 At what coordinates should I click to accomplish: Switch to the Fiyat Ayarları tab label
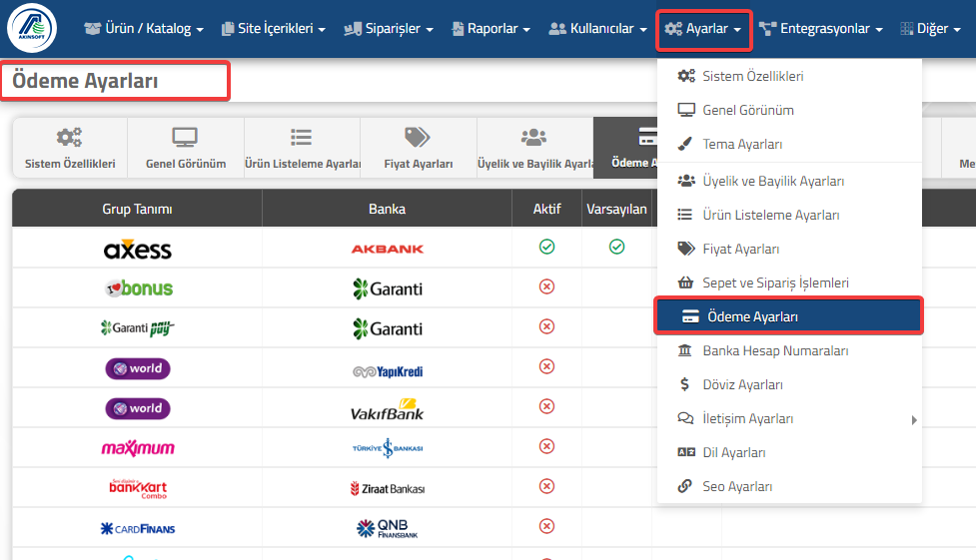pos(419,164)
